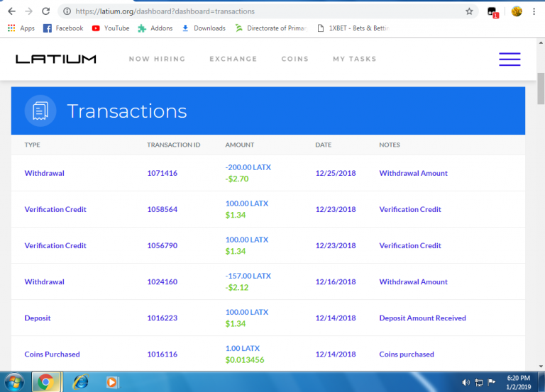Go back using browser back arrow
The image size is (545, 392).
(x=11, y=11)
